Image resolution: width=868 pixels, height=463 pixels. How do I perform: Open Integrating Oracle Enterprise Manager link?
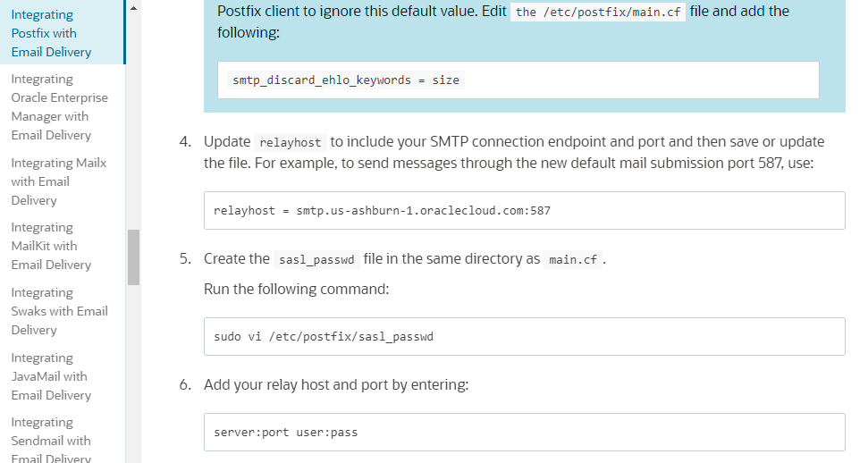59,106
